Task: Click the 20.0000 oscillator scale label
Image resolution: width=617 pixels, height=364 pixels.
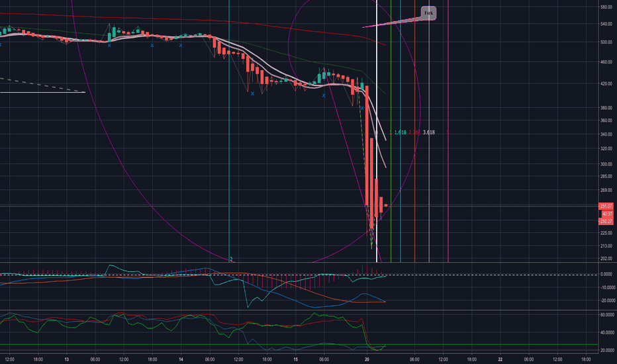Action: click(x=607, y=350)
